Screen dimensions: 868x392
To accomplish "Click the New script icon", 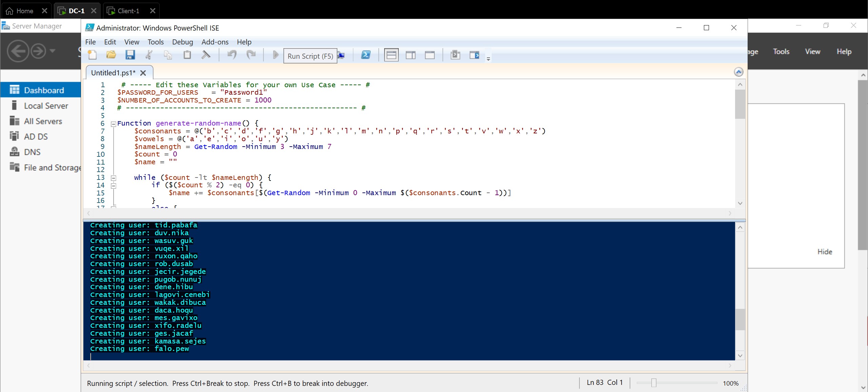I will (92, 55).
